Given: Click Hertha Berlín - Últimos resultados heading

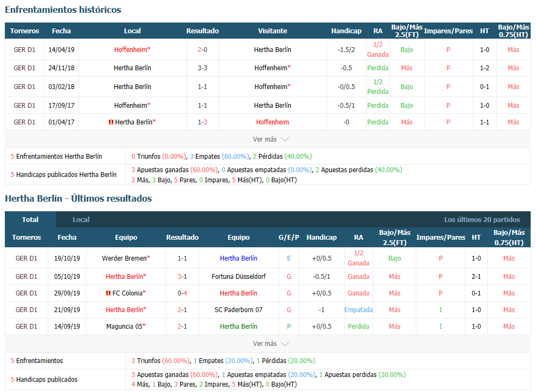Looking at the screenshot, I should click(x=78, y=198).
